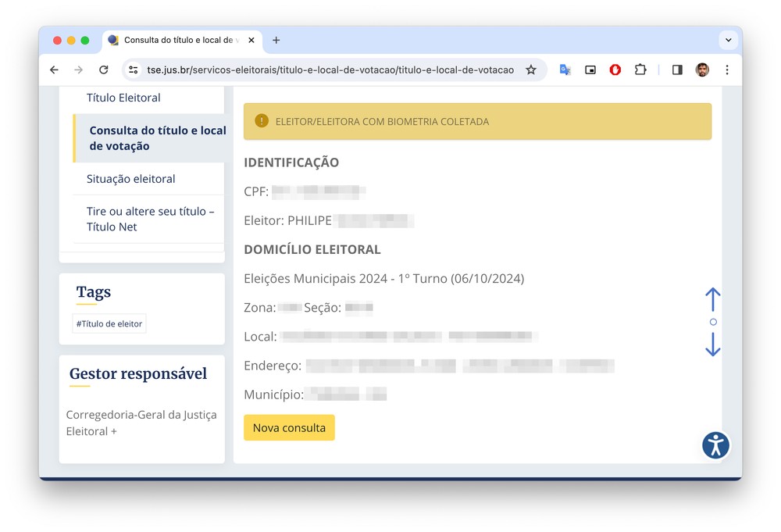Click the Nova consulta button
Screen dimensions: 781x532
point(289,428)
